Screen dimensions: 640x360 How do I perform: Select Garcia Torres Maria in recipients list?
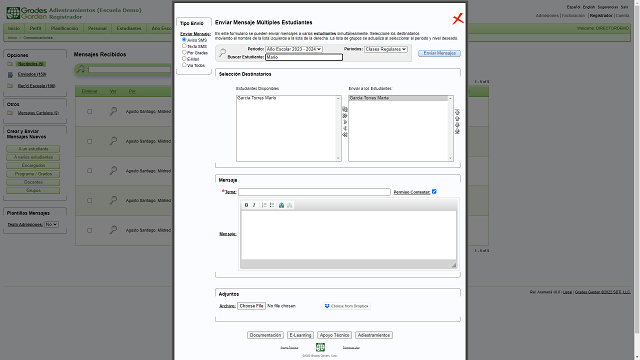pos(398,98)
